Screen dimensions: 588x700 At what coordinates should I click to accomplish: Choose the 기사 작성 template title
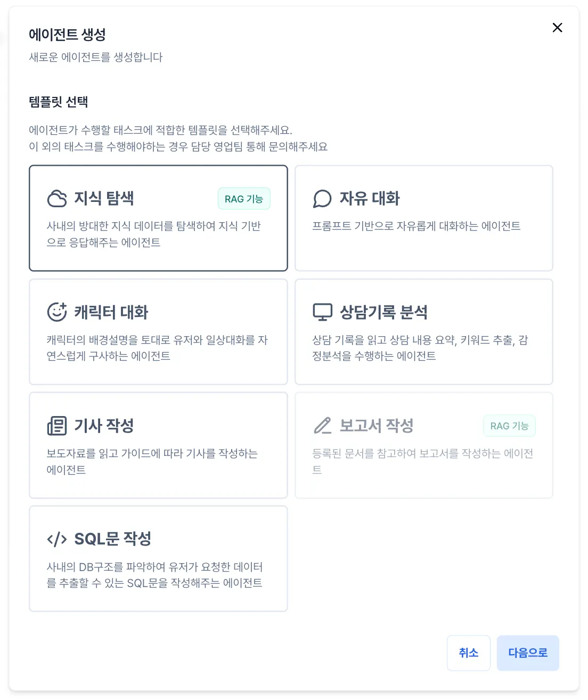pos(104,426)
